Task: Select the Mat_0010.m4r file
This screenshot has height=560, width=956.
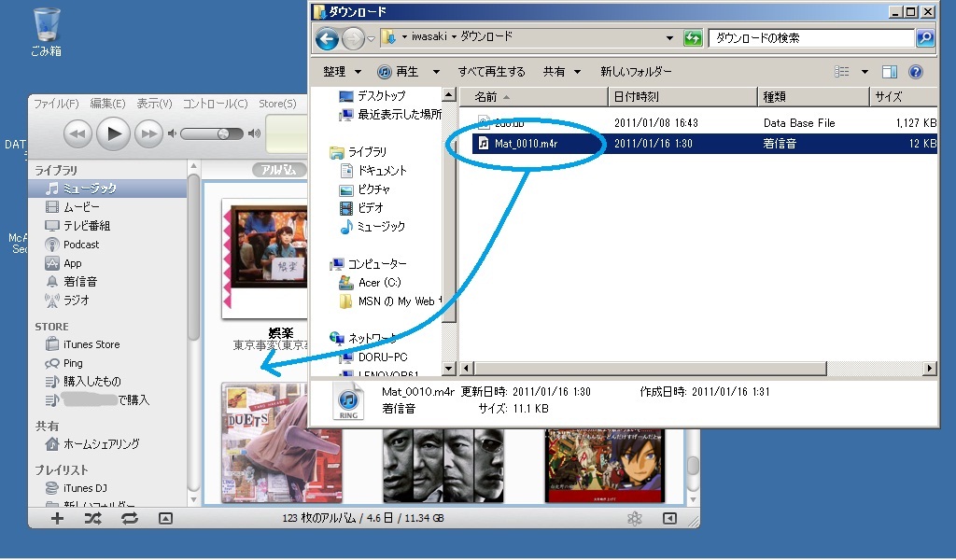Action: coord(705,144)
